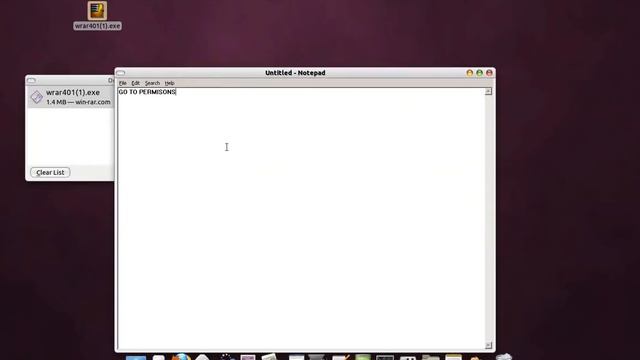Click the 'GO TO PERMISONS' text line

pos(147,92)
